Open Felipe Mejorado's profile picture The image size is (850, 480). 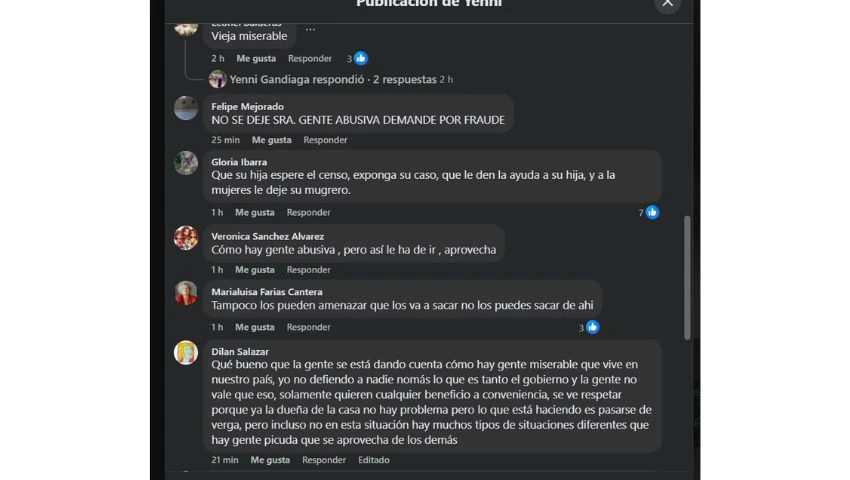(x=186, y=108)
